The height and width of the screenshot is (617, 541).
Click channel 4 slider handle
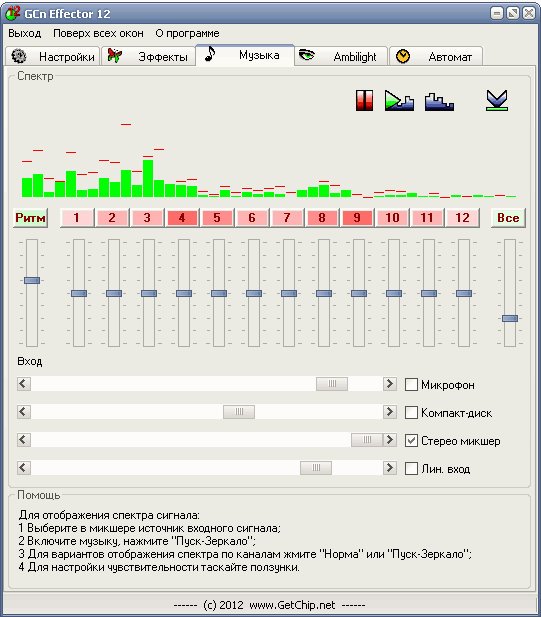184,294
